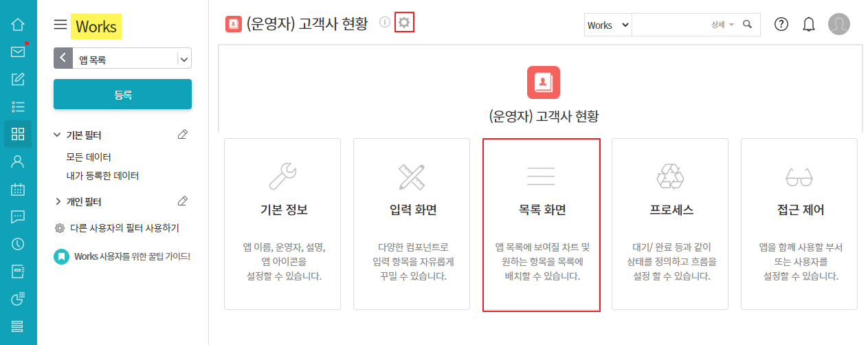Click the 등록 button
This screenshot has height=345, width=868.
122,95
